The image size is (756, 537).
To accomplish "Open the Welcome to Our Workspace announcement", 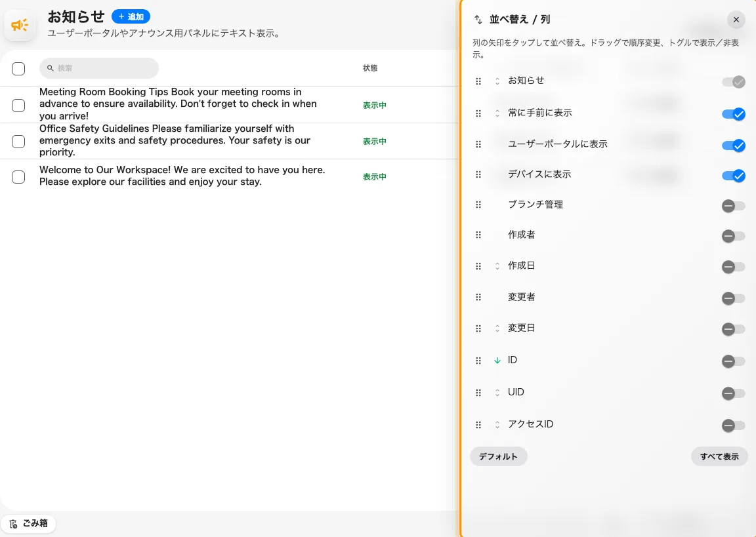I will pyautogui.click(x=182, y=176).
